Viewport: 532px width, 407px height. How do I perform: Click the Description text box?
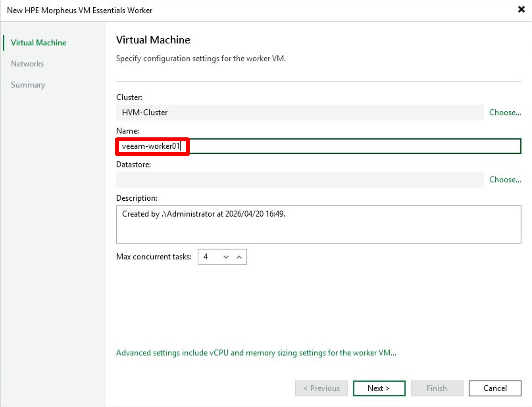pyautogui.click(x=318, y=224)
